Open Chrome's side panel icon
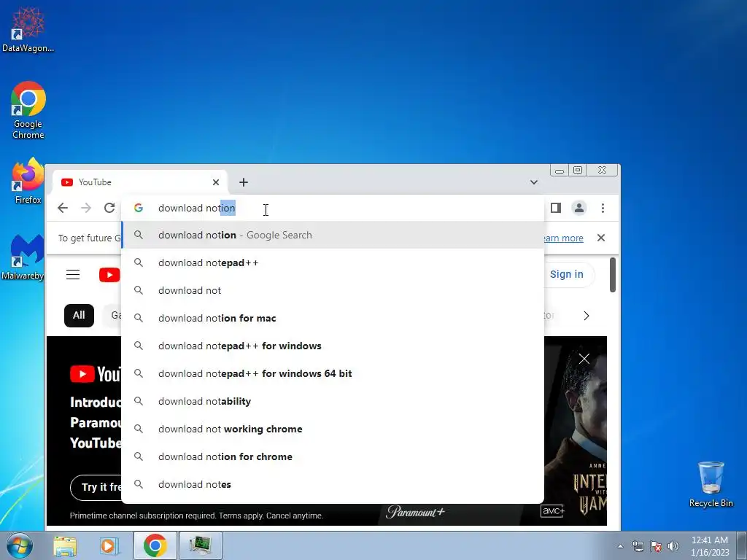This screenshot has width=747, height=560. (x=555, y=208)
